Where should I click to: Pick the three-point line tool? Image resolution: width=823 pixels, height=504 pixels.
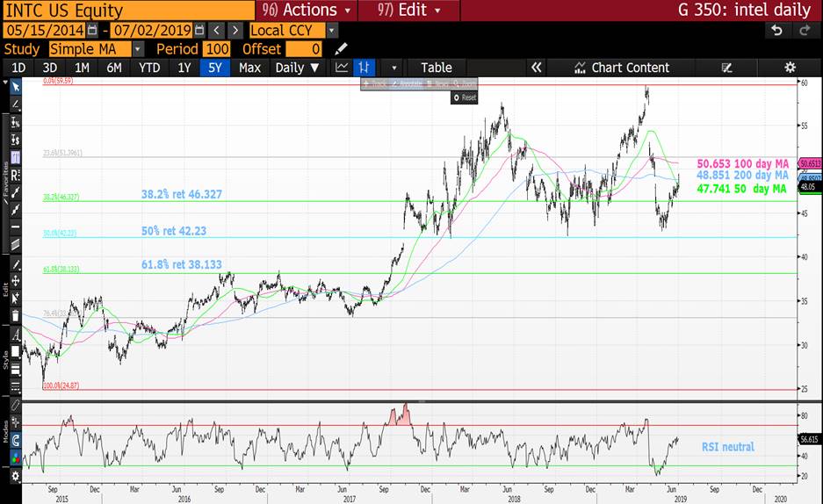pos(16,210)
